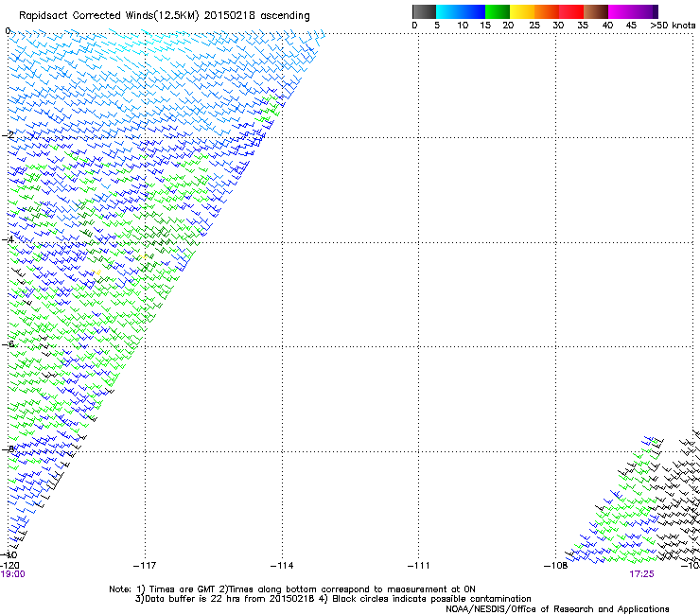
Task: Click the '-4' latitude axis label
Action: click(8, 239)
